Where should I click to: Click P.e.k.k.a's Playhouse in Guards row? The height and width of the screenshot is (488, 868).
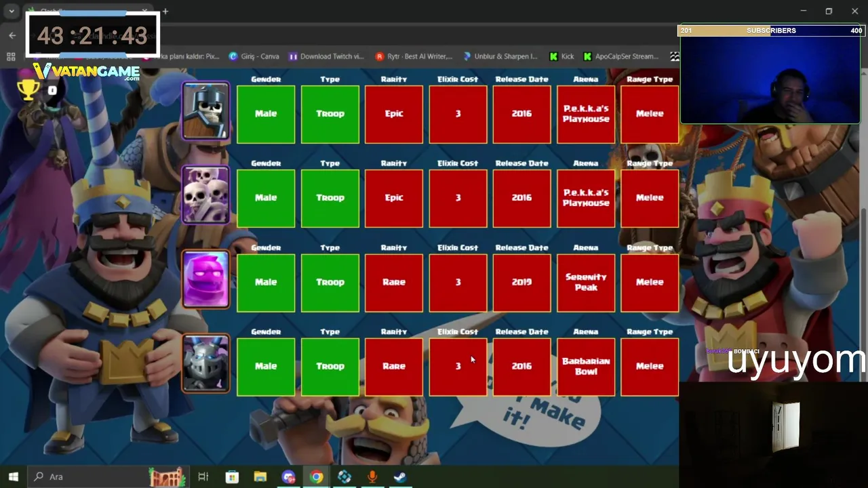tap(586, 114)
